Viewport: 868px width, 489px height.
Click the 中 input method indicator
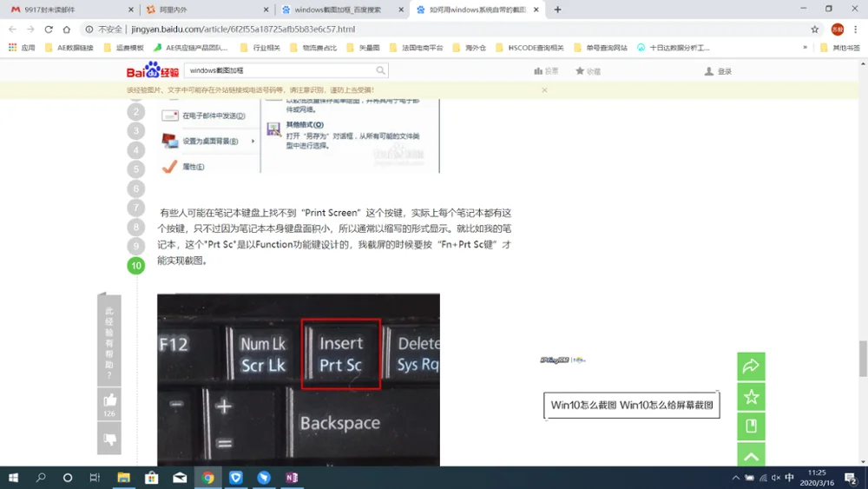[x=789, y=478]
